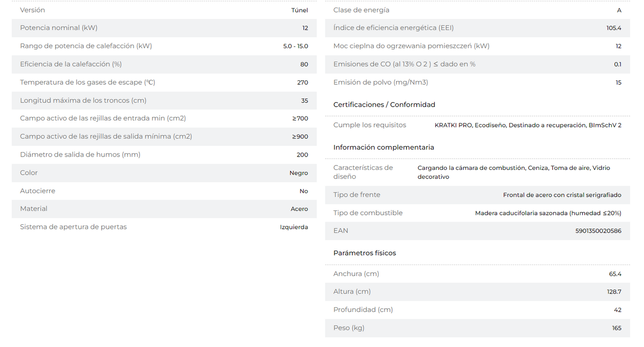Click the Diámetro de salida de humos row
This screenshot has height=347, width=644.
point(164,155)
